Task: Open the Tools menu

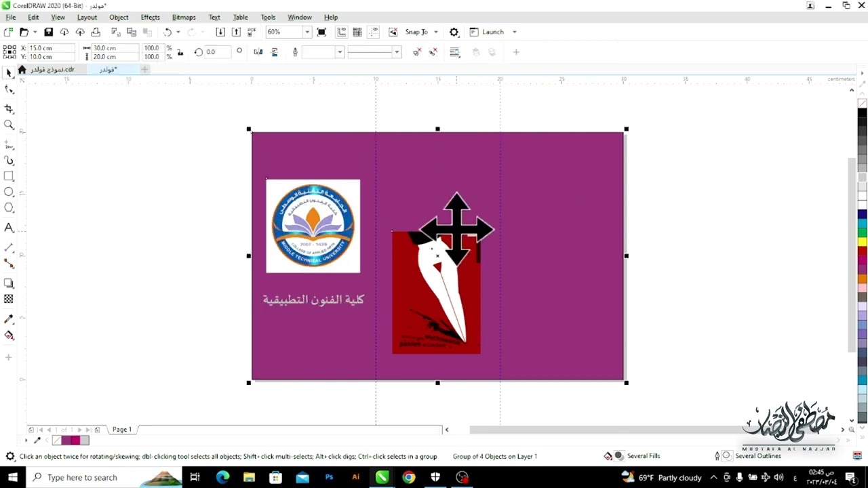Action: click(x=268, y=17)
